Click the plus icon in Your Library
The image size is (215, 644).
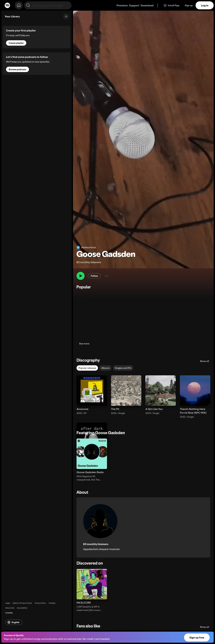click(x=66, y=16)
